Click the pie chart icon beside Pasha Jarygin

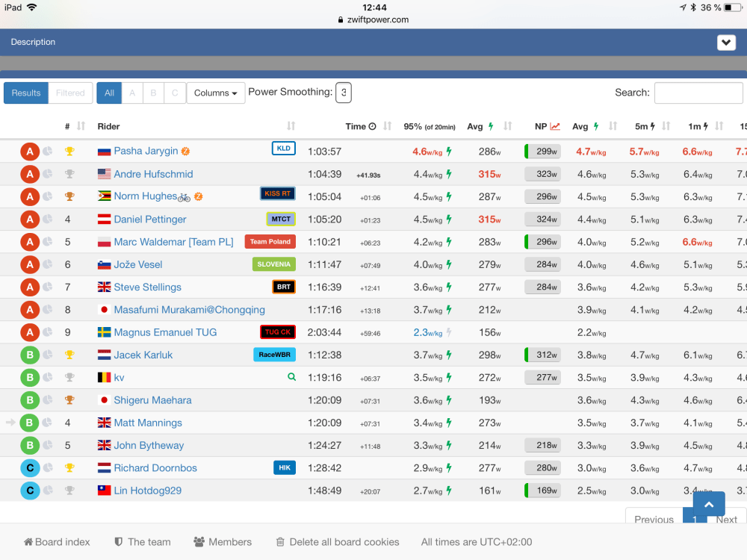pos(47,152)
